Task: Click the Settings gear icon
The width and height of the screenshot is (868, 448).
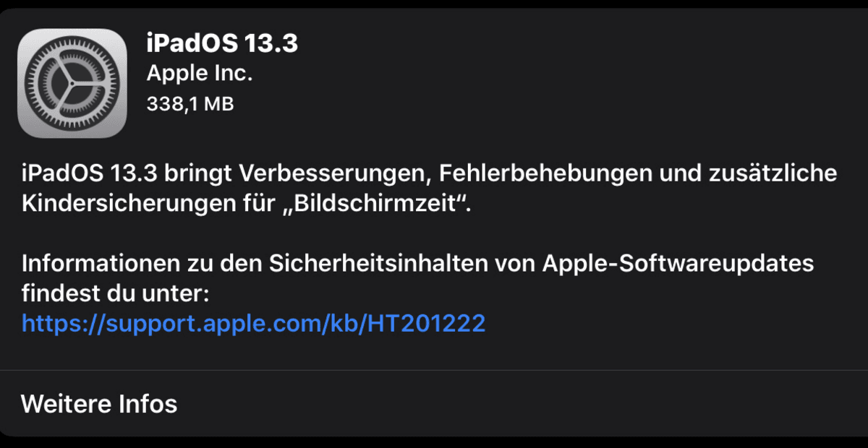Action: [72, 83]
